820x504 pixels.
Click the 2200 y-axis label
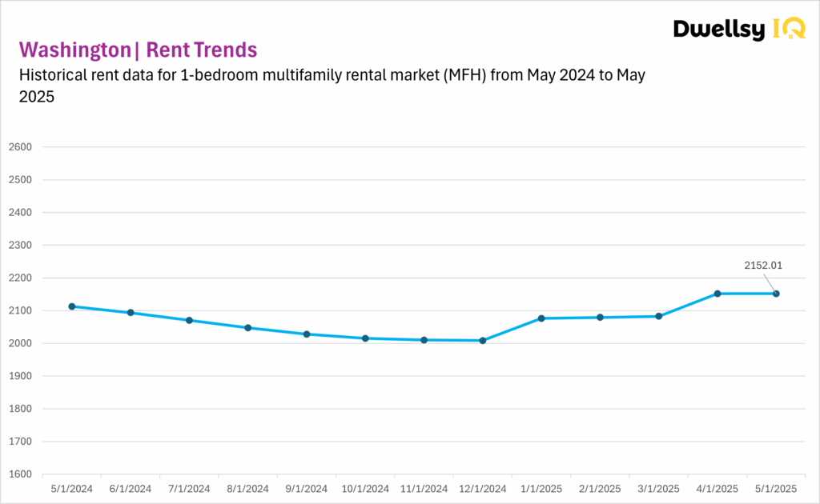click(20, 278)
